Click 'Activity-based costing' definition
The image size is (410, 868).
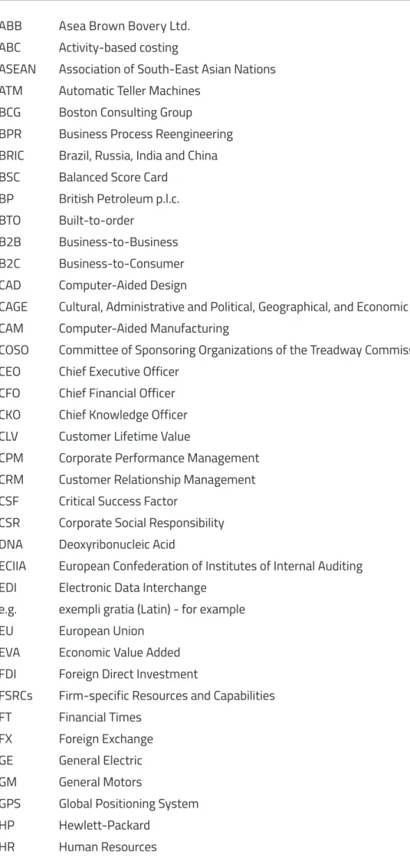point(119,48)
